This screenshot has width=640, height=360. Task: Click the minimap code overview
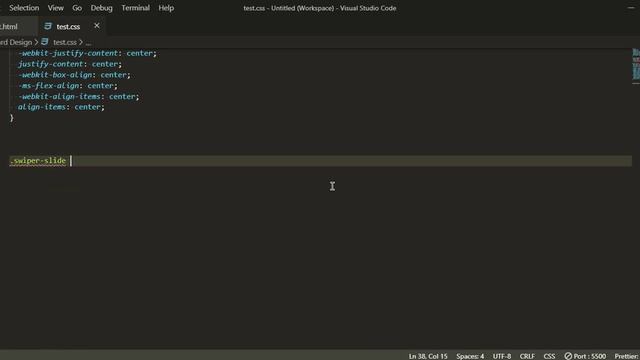pyautogui.click(x=636, y=64)
